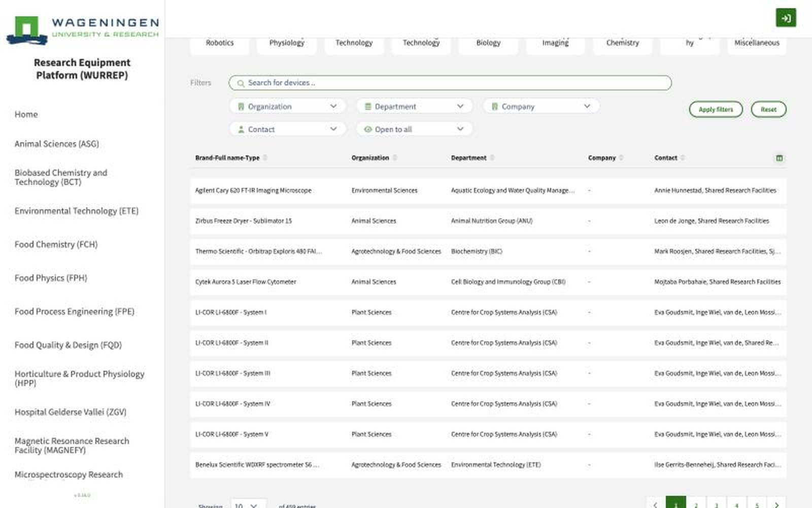Image resolution: width=812 pixels, height=508 pixels.
Task: Open Environmental Technology (ETE) sidebar link
Action: point(77,211)
